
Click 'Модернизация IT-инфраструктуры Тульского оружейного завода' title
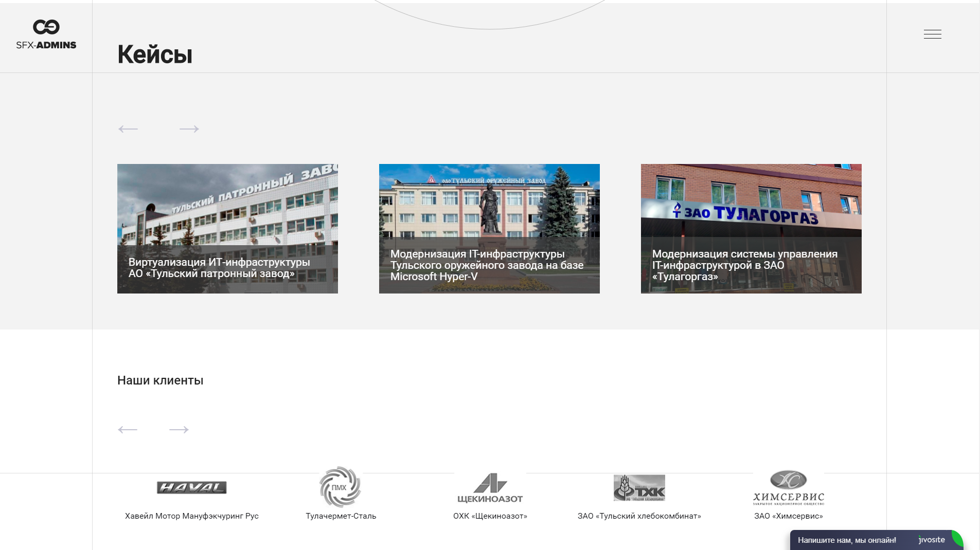487,265
